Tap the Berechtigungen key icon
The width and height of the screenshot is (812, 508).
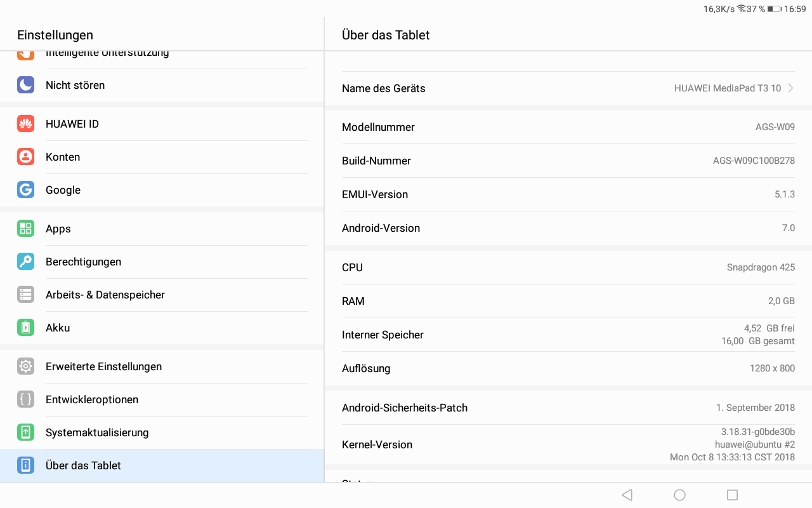tap(25, 262)
